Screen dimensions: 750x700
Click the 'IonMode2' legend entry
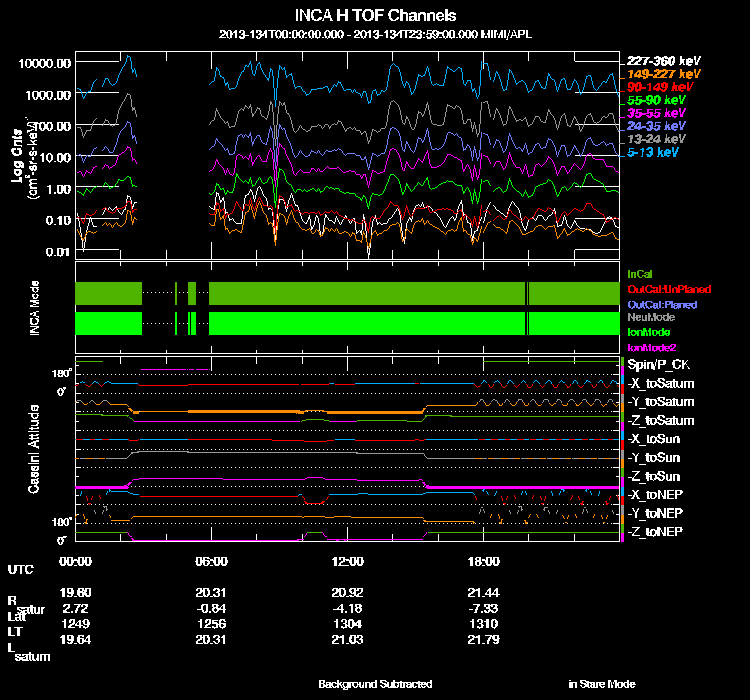(x=651, y=347)
